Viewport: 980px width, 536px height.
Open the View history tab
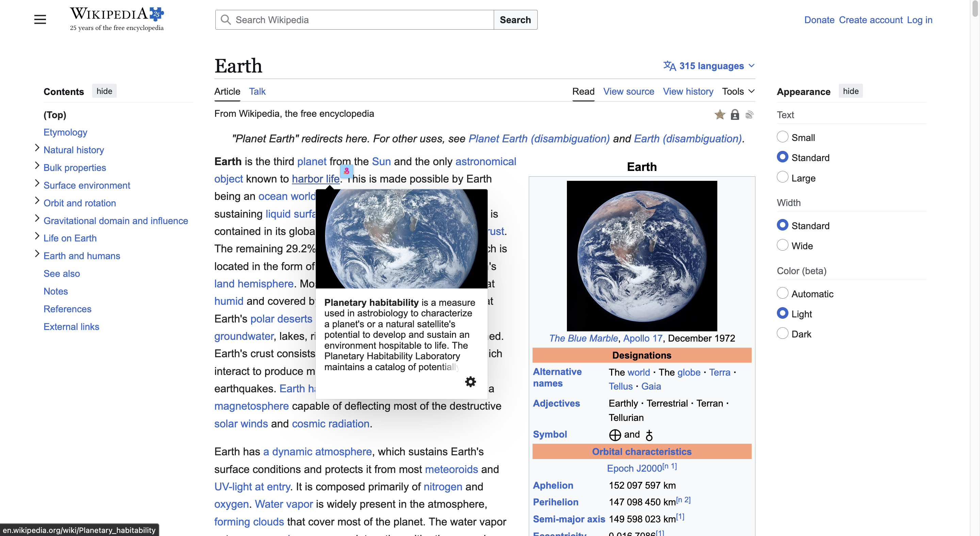688,91
